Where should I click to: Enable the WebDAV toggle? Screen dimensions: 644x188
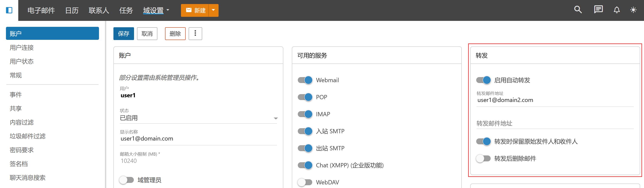click(305, 182)
